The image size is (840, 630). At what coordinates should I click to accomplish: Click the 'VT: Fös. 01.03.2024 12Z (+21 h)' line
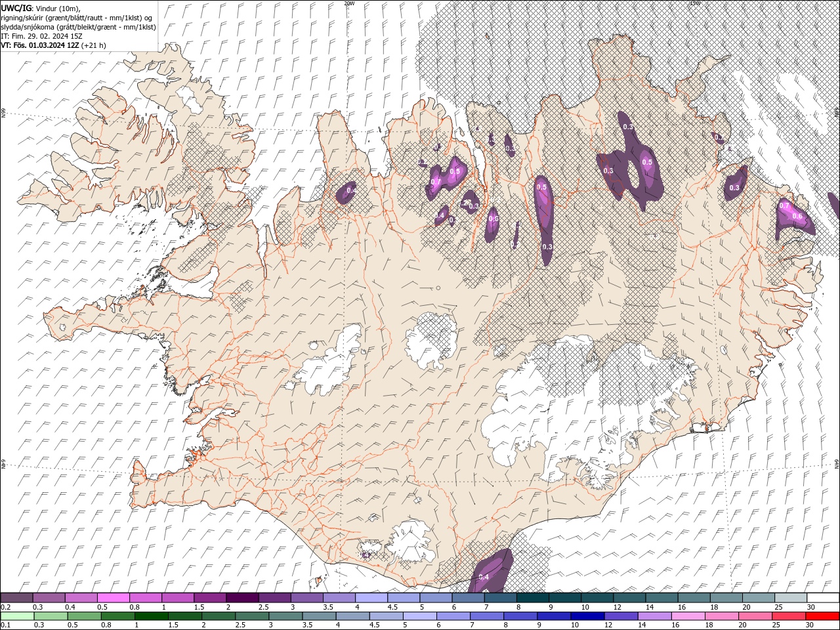pyautogui.click(x=54, y=45)
